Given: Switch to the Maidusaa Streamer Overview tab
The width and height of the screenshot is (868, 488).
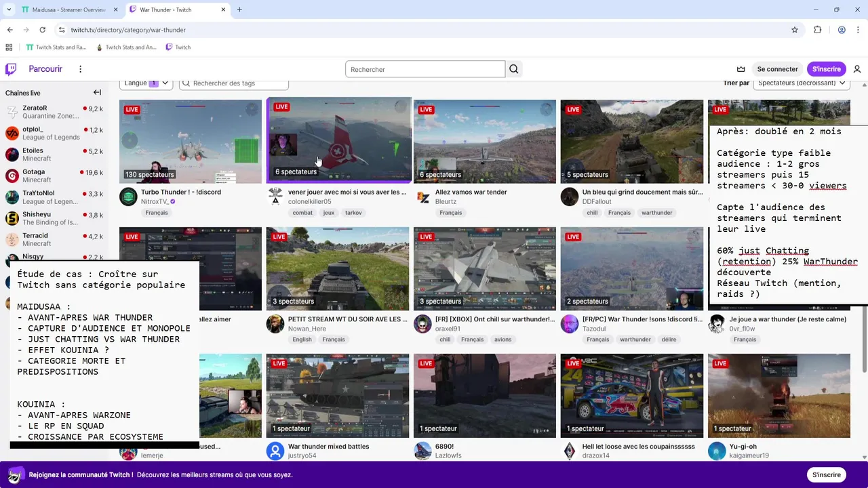Looking at the screenshot, I should (68, 9).
